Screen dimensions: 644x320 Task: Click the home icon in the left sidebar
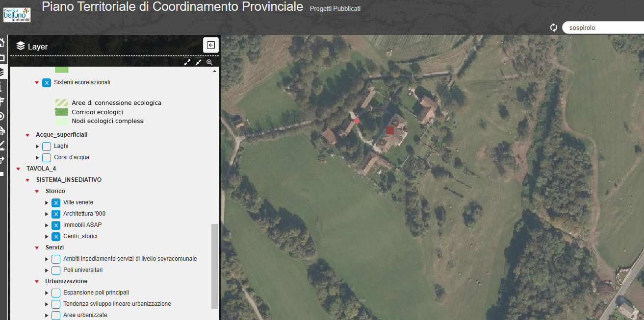[2, 43]
